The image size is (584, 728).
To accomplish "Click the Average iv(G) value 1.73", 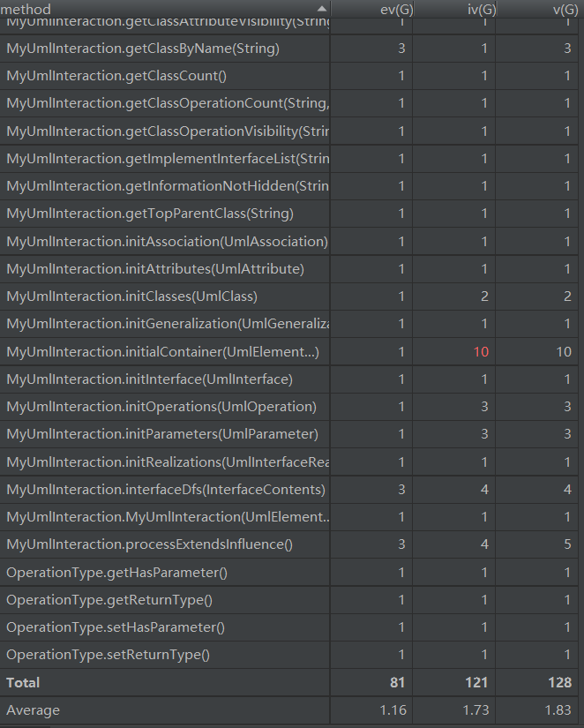I will coord(475,709).
